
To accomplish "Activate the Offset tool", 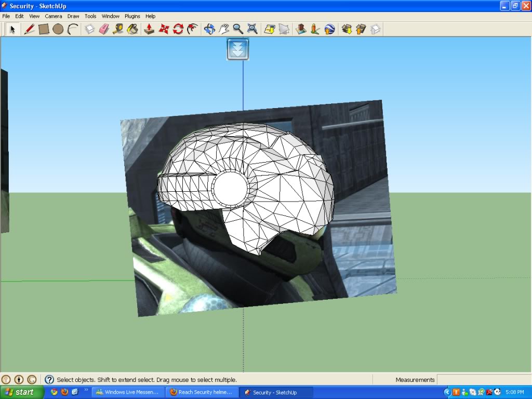I will (x=192, y=30).
